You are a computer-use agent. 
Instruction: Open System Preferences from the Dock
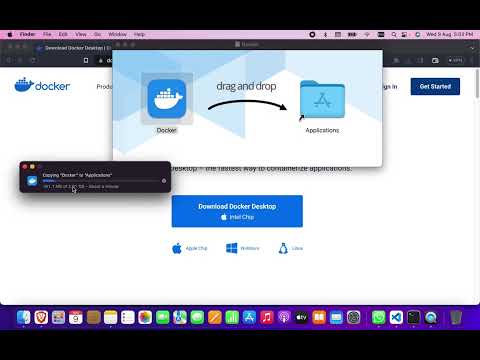(x=353, y=317)
